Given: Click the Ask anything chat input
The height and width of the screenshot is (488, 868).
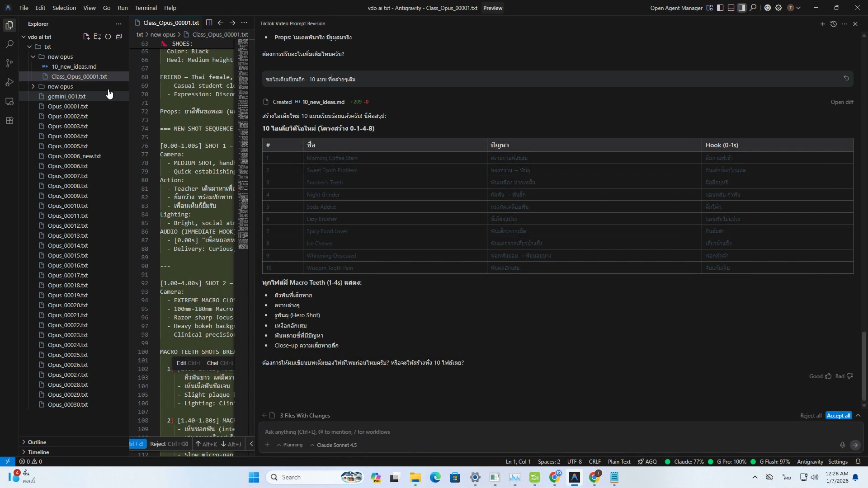Looking at the screenshot, I should point(542,432).
